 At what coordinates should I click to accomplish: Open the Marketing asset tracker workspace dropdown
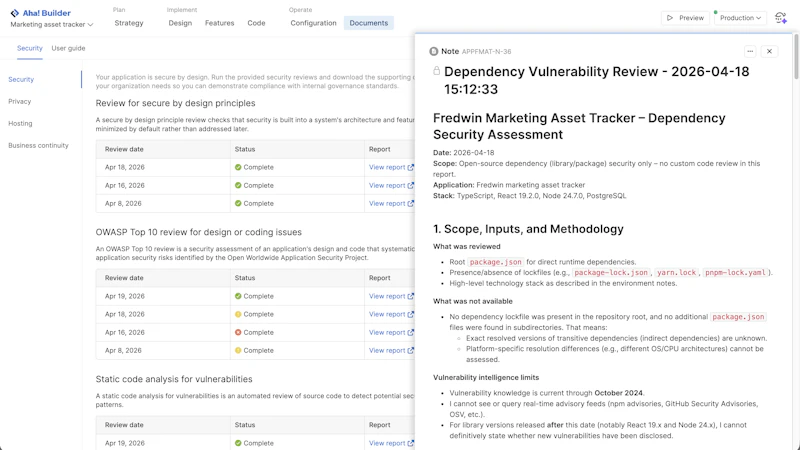(x=52, y=24)
